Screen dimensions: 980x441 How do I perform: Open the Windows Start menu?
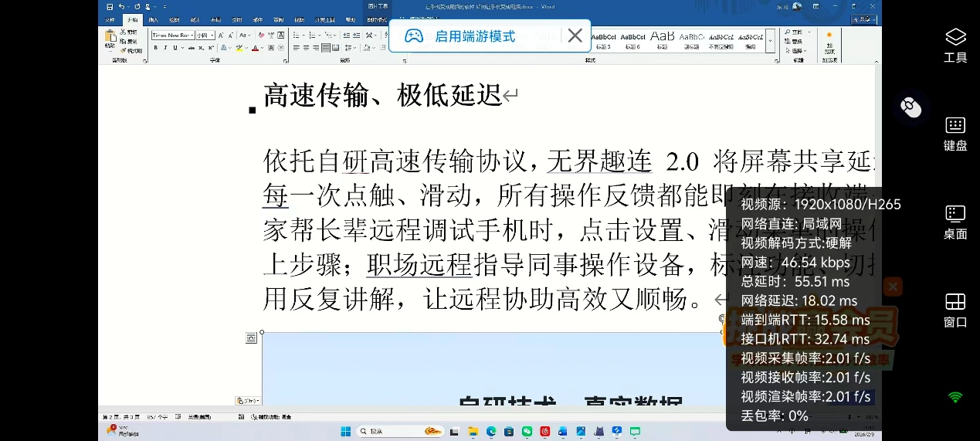(x=345, y=431)
